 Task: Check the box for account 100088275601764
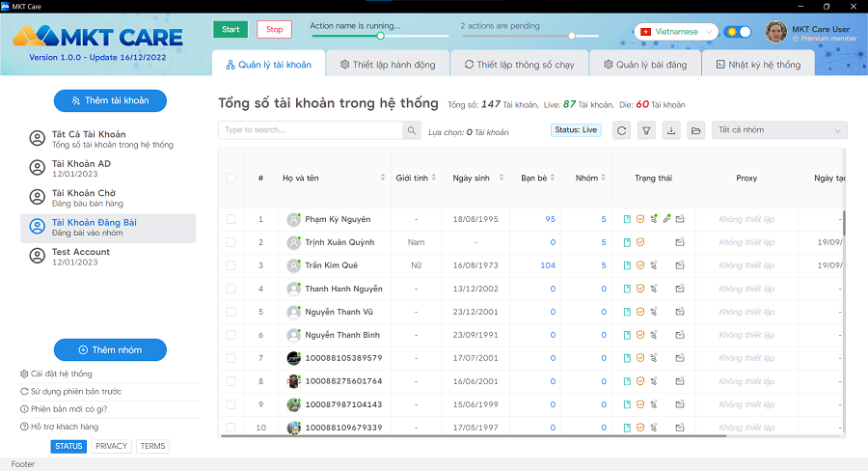[231, 381]
